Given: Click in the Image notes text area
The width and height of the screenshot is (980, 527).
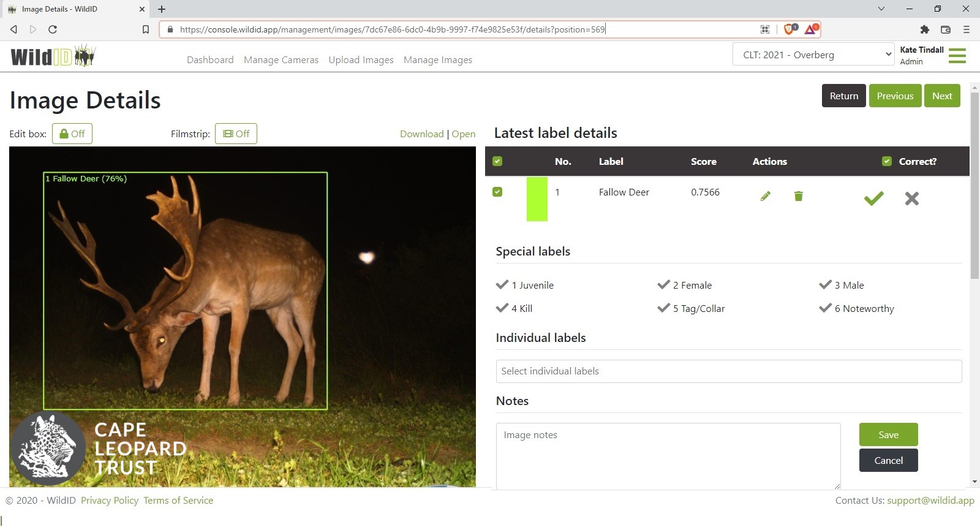Looking at the screenshot, I should click(x=668, y=456).
